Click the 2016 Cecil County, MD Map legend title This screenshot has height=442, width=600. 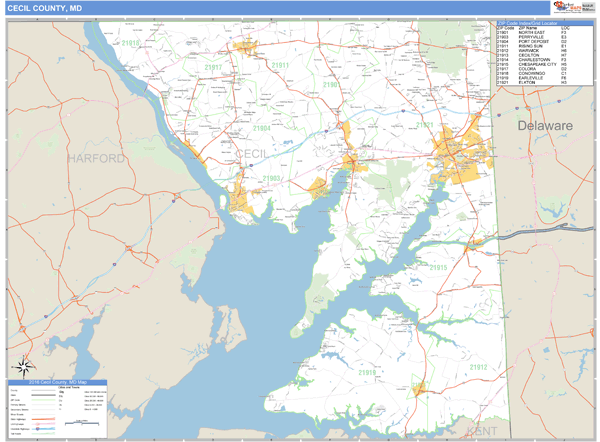click(58, 382)
